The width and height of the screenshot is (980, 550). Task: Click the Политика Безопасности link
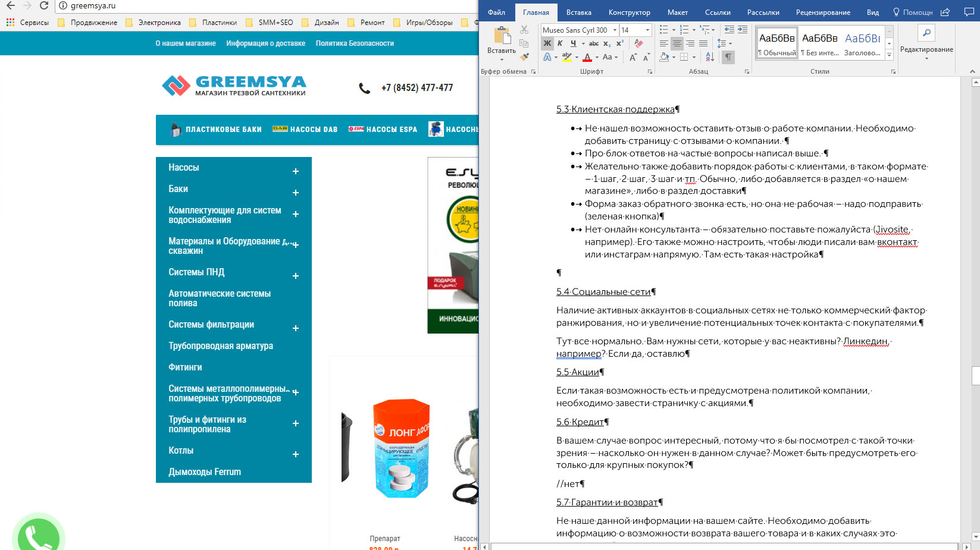[x=355, y=43]
